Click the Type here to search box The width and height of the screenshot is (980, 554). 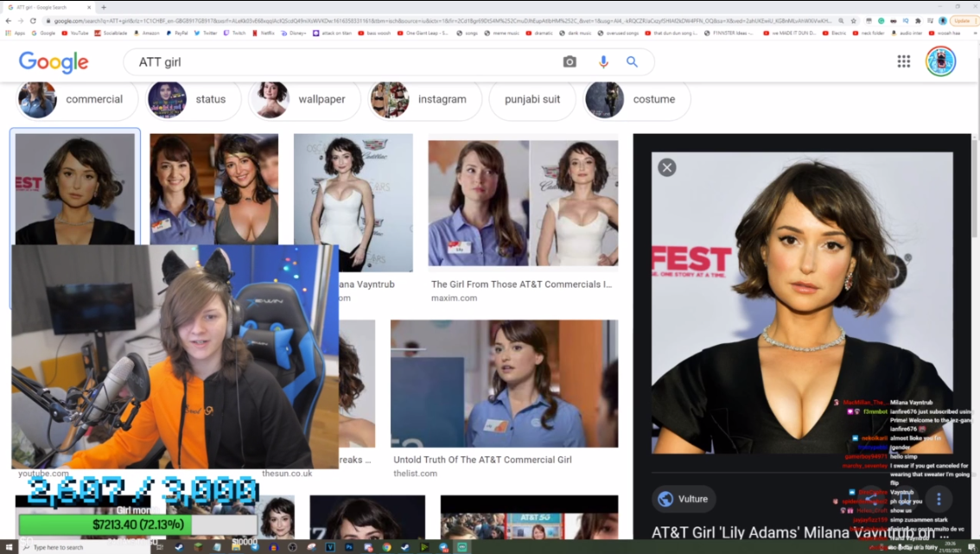pyautogui.click(x=85, y=547)
